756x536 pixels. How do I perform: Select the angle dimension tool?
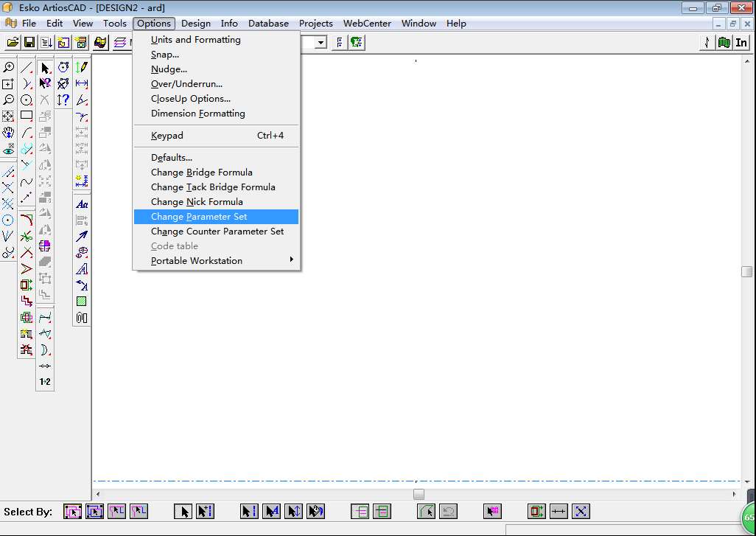tap(82, 100)
